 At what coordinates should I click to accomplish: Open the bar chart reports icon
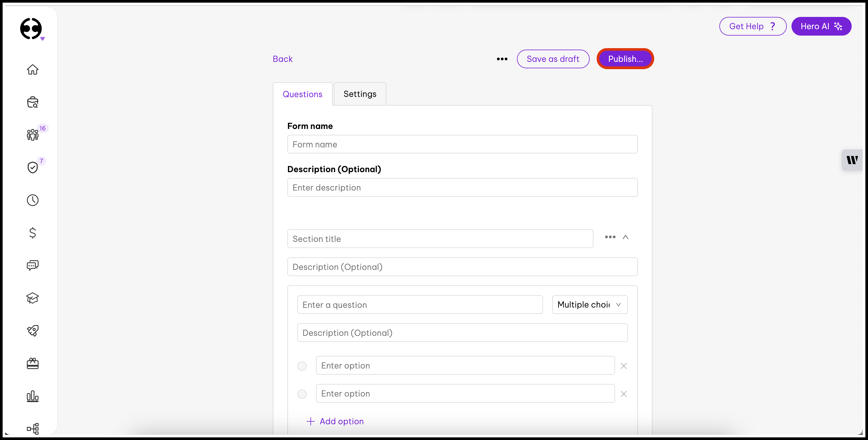[33, 396]
